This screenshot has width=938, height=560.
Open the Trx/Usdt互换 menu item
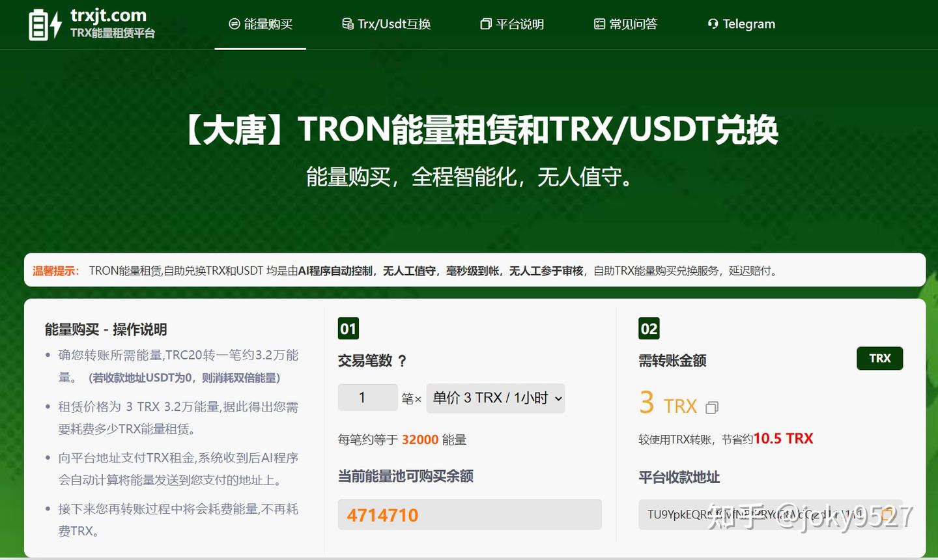(387, 23)
